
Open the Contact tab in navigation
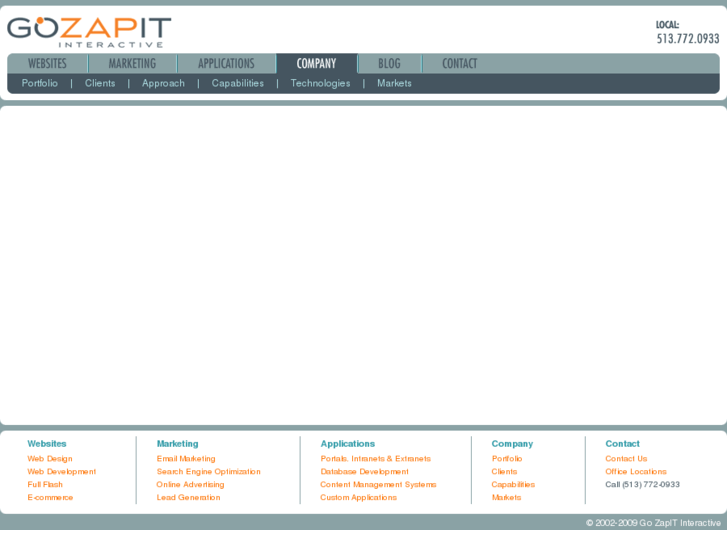pyautogui.click(x=459, y=64)
